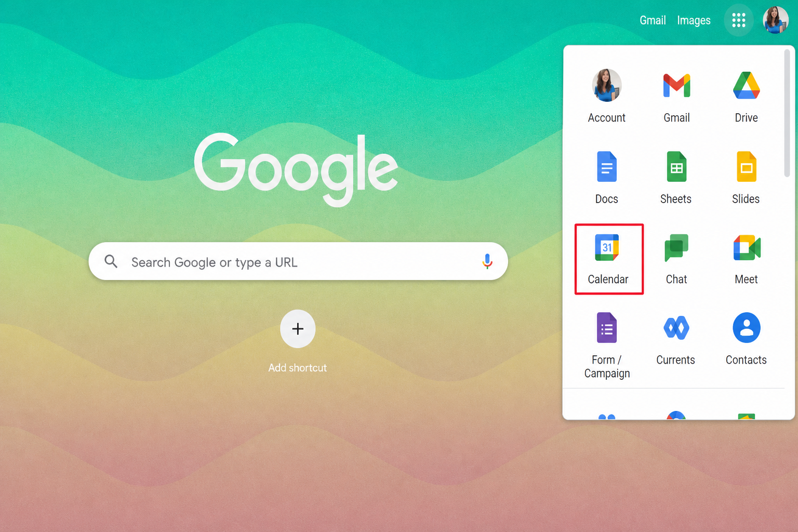
Task: Click the Add shortcut plus button
Action: click(298, 329)
